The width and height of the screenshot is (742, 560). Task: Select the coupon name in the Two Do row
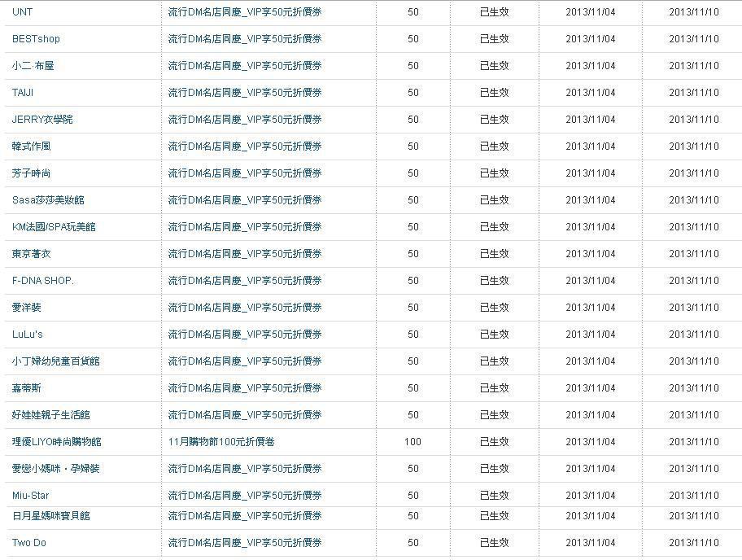(x=245, y=542)
